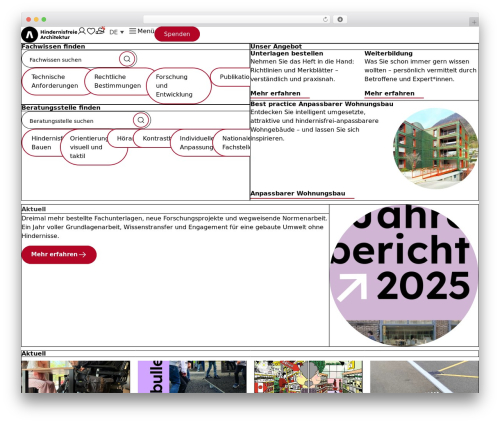Click the Unterlagen bestellen heading
This screenshot has width=500, height=423.
coord(287,53)
